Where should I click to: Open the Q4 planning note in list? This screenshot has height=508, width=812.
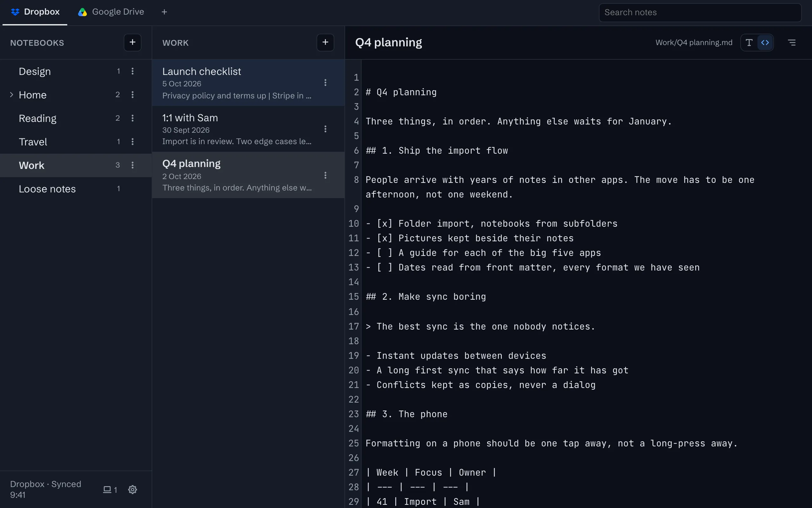click(248, 175)
